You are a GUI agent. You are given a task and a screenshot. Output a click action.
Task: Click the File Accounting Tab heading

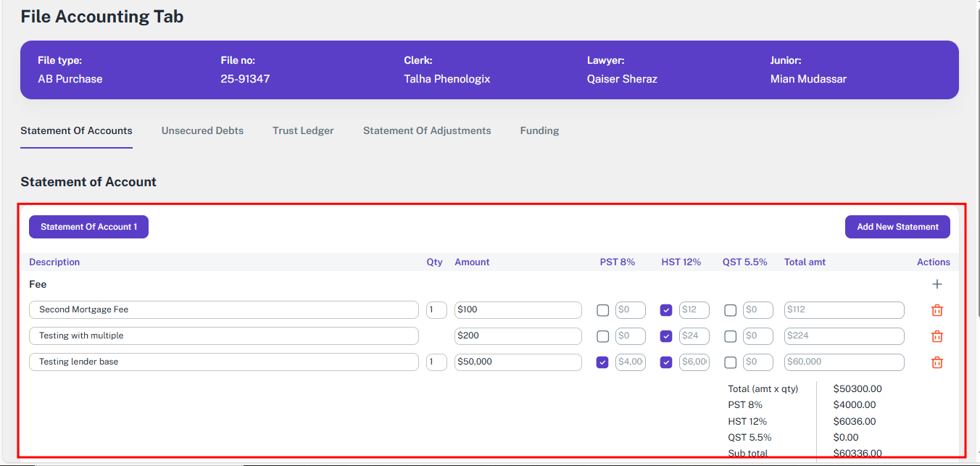102,17
